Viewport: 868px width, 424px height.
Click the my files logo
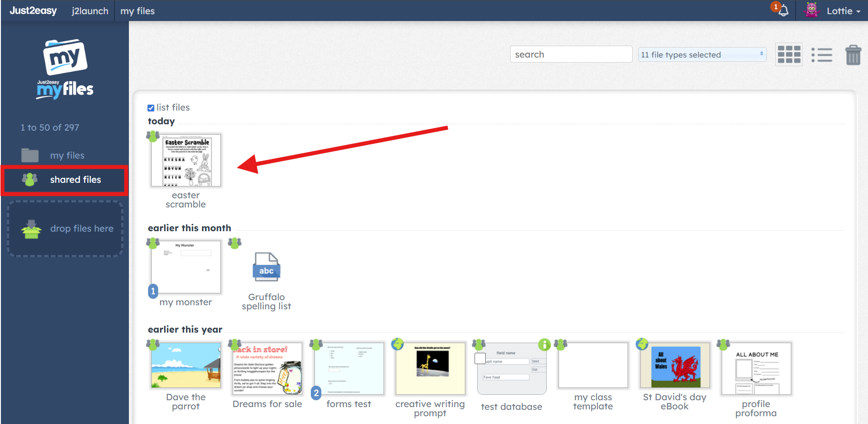[x=65, y=69]
